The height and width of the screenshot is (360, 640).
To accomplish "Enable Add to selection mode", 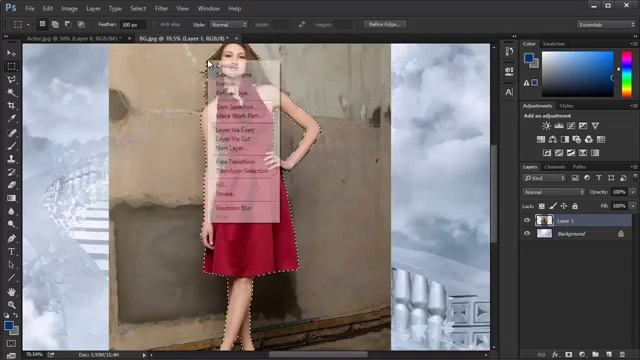I will tap(55, 24).
